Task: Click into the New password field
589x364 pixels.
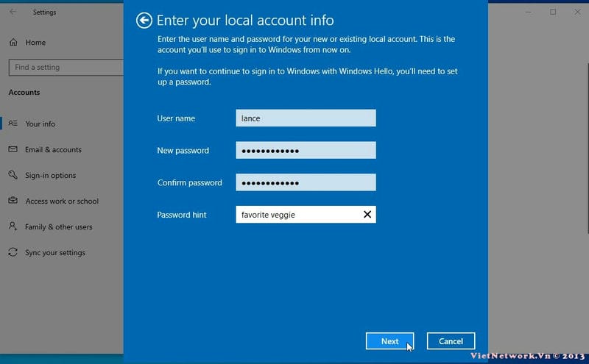Action: click(306, 151)
